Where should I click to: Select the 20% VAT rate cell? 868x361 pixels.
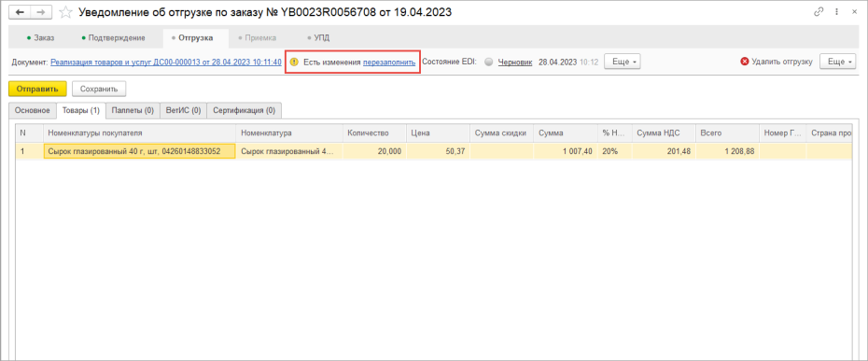[x=615, y=151]
